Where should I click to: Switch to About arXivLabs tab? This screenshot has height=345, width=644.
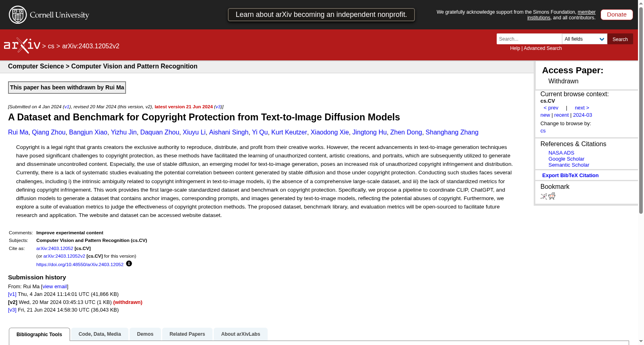(x=241, y=334)
